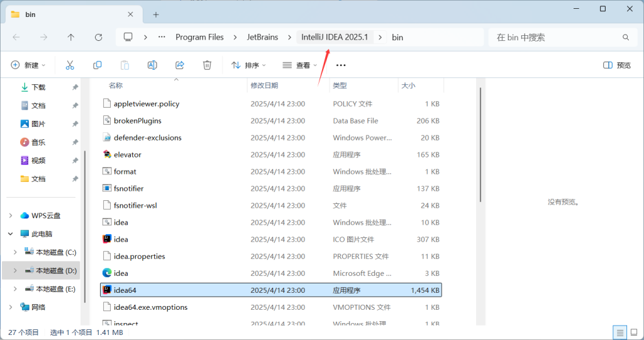
Task: Navigate to JetBrains in the breadcrumb
Action: [262, 37]
